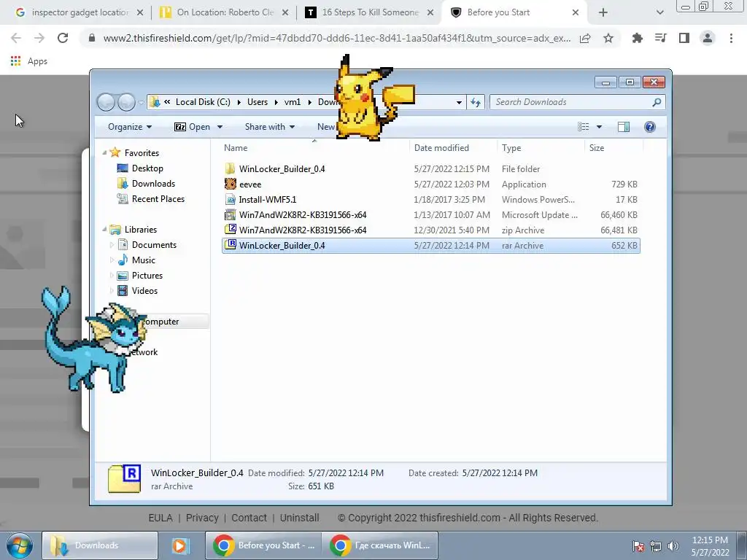Open Explorer help question mark icon
This screenshot has height=560, width=747.
pyautogui.click(x=650, y=127)
